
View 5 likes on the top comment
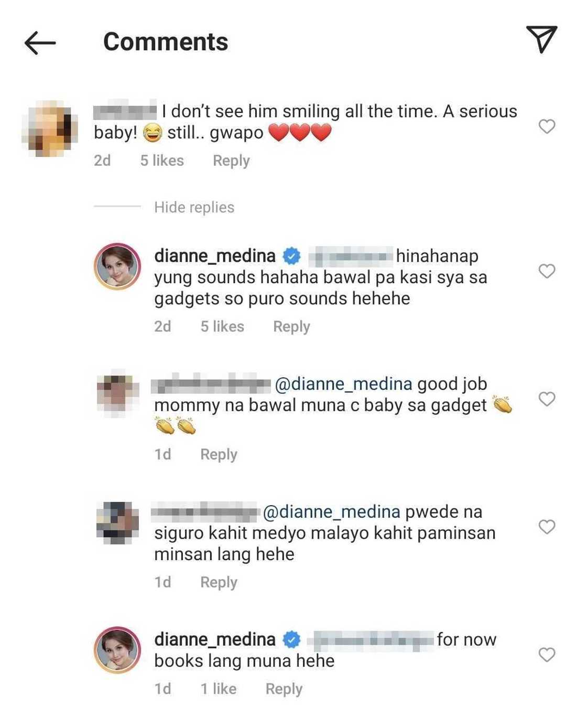(162, 160)
